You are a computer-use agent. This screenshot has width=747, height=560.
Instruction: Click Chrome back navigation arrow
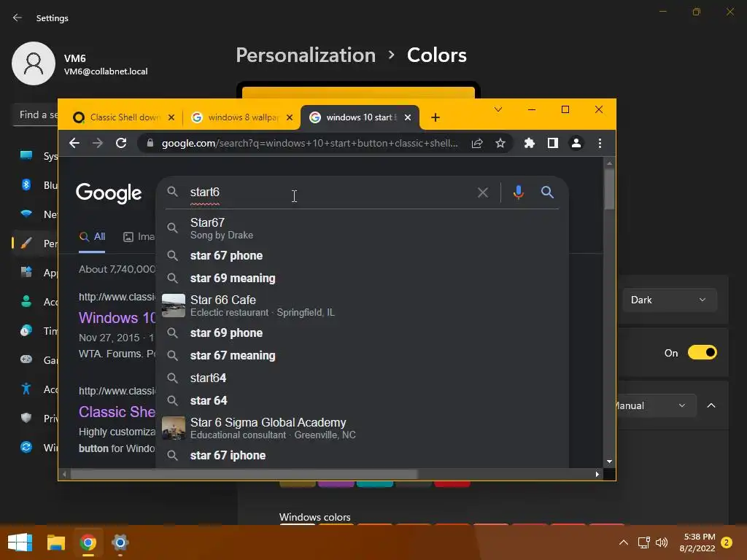coord(74,143)
